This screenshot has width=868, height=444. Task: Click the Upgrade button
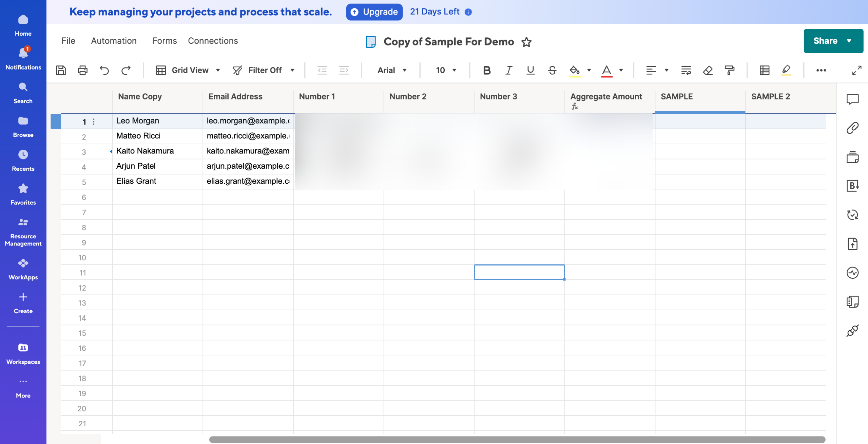click(374, 12)
